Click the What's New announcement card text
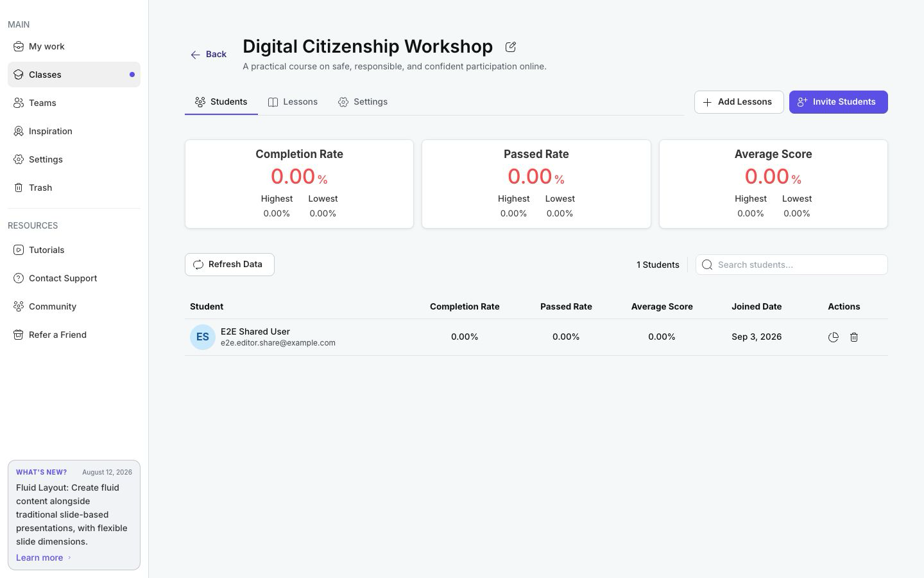 [72, 514]
